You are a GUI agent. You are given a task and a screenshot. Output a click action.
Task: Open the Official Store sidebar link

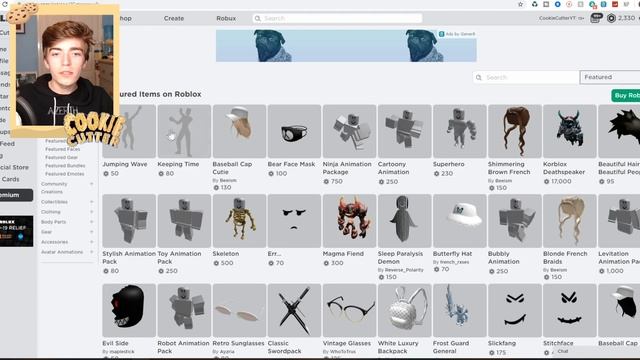click(x=14, y=167)
